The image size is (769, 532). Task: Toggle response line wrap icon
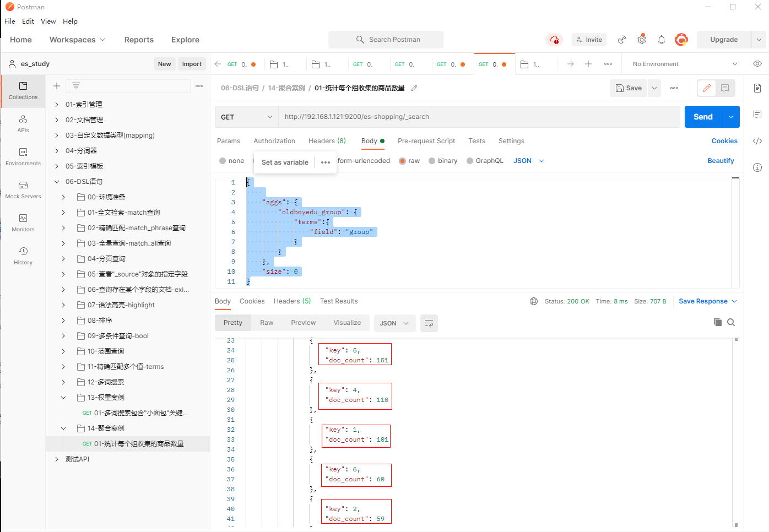pos(429,323)
